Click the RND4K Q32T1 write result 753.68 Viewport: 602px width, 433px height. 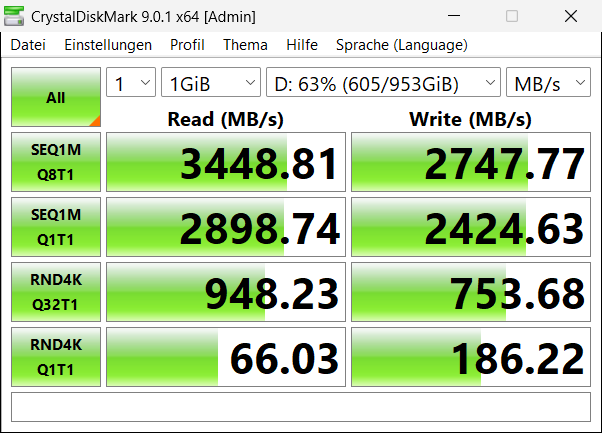click(x=471, y=292)
